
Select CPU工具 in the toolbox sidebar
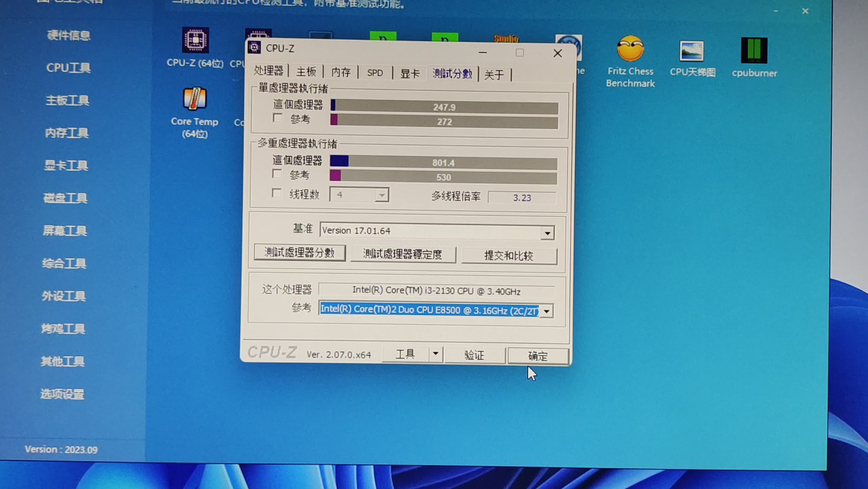tap(68, 68)
